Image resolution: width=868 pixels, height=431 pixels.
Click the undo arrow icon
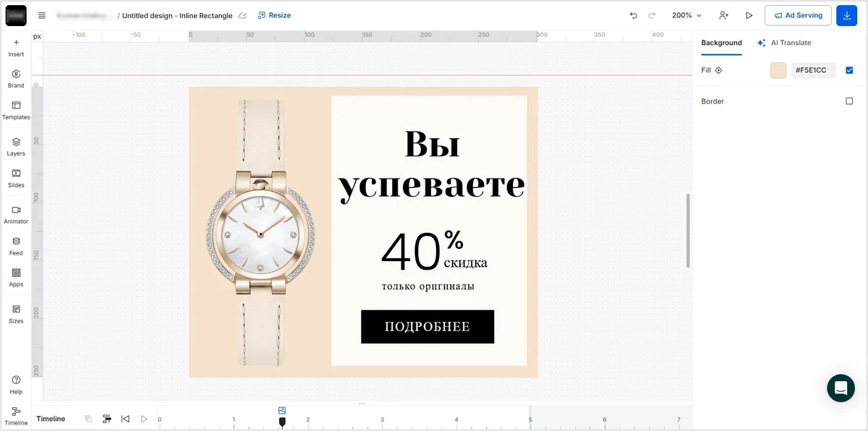click(634, 15)
